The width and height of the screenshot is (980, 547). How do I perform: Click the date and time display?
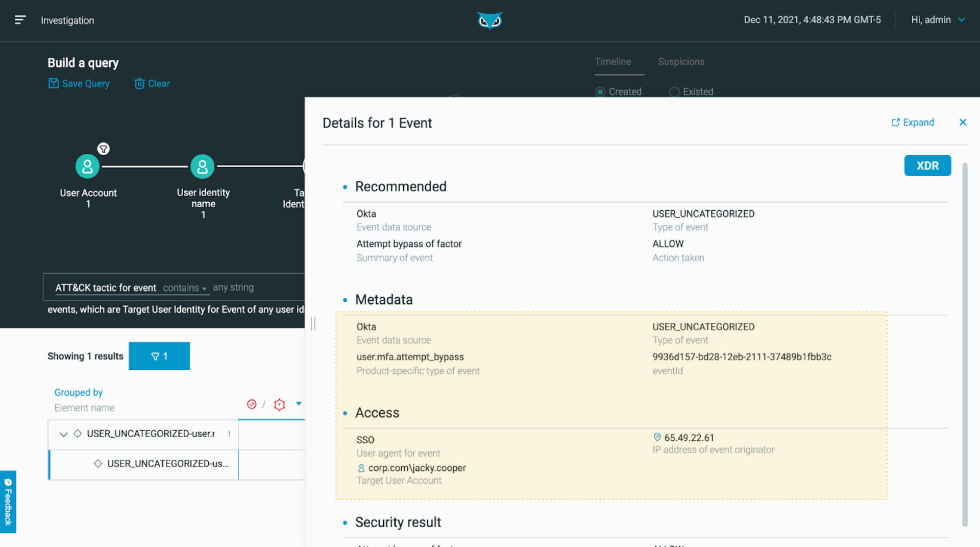point(812,20)
